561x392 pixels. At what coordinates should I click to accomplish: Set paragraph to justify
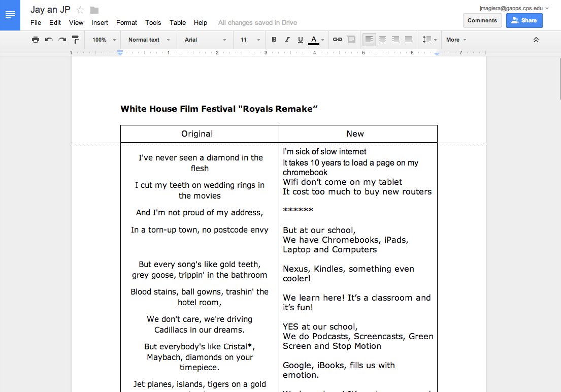click(409, 40)
